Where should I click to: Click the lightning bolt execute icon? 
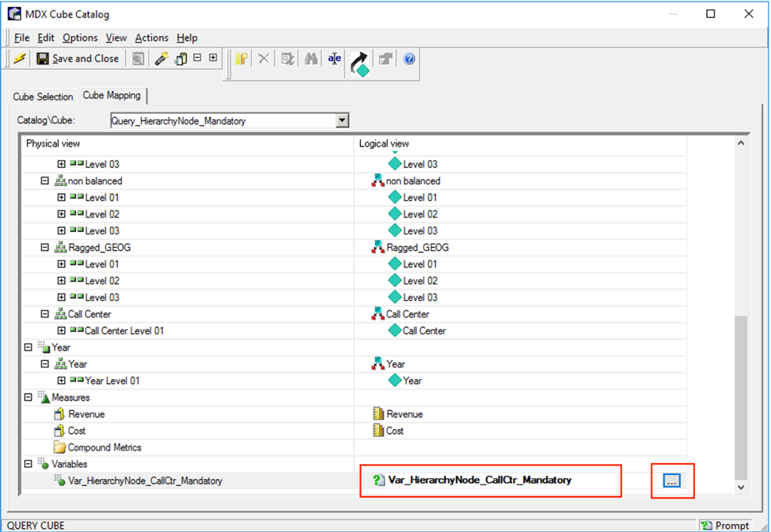[20, 58]
